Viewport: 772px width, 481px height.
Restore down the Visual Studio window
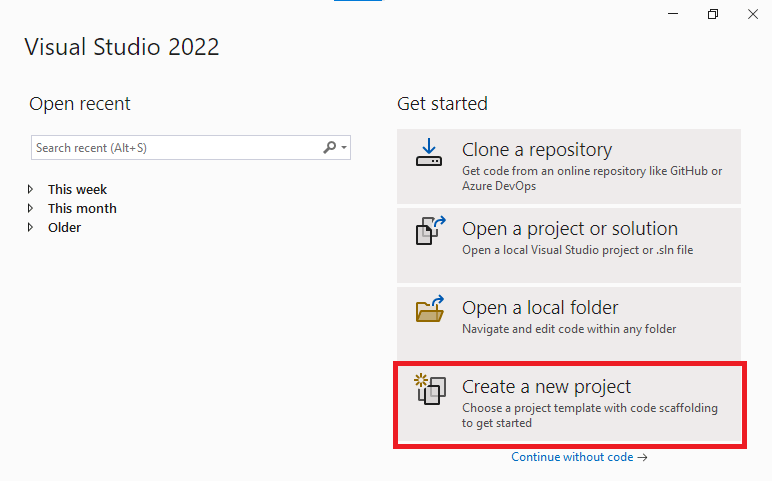[x=712, y=14]
